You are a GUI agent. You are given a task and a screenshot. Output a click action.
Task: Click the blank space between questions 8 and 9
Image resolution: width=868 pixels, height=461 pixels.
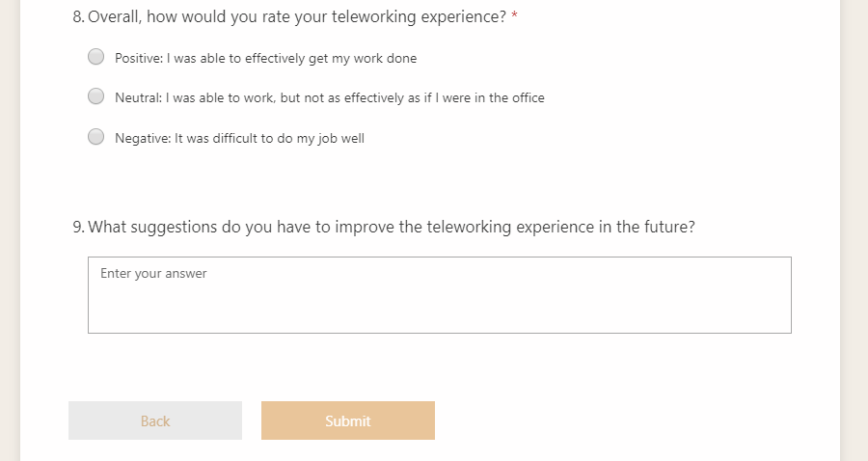[434, 183]
